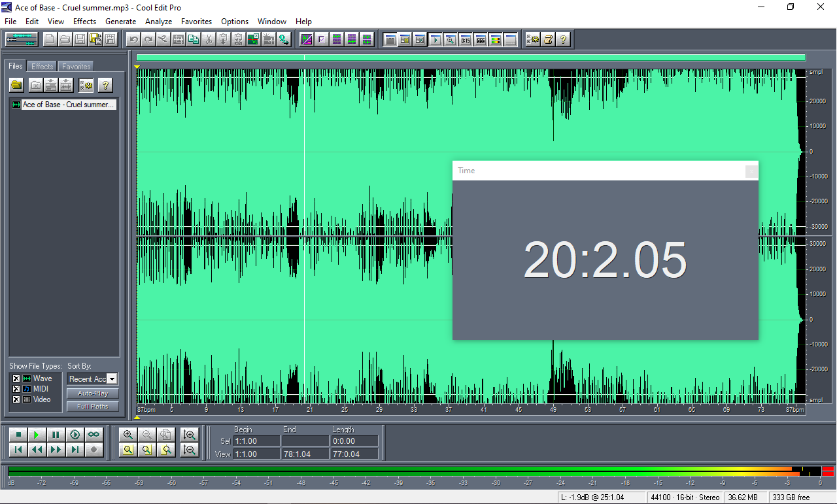Show the zoom controls via the magnifier window icon
837x504 pixels.
click(451, 39)
